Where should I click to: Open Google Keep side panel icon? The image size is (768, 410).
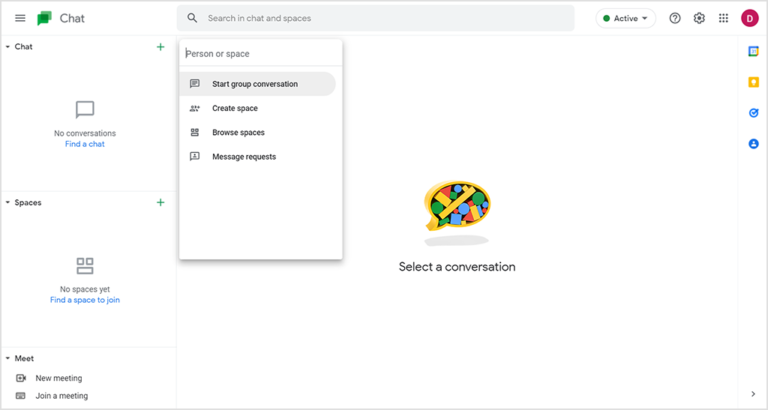click(753, 82)
